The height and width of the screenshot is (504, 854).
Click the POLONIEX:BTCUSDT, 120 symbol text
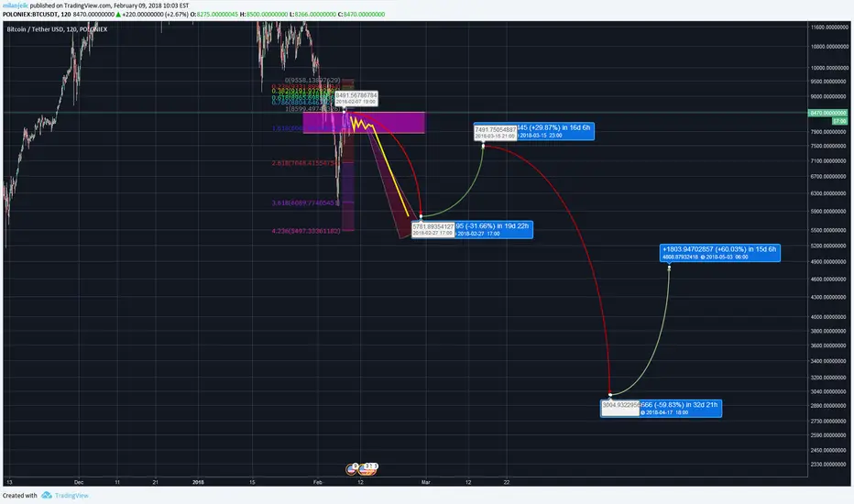[37, 14]
